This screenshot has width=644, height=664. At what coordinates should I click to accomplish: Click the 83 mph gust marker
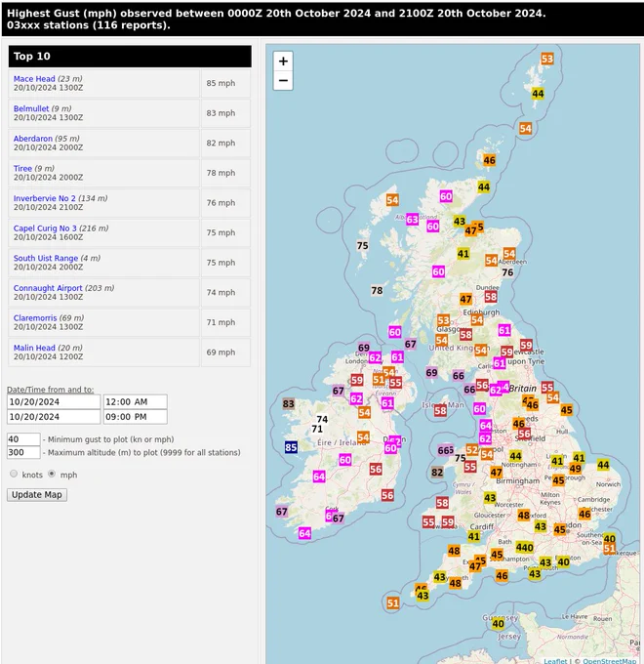point(288,404)
